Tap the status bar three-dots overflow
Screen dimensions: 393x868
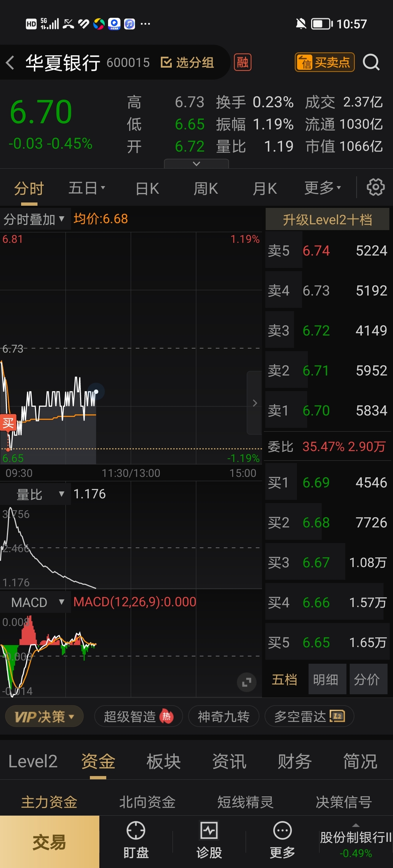(x=146, y=24)
